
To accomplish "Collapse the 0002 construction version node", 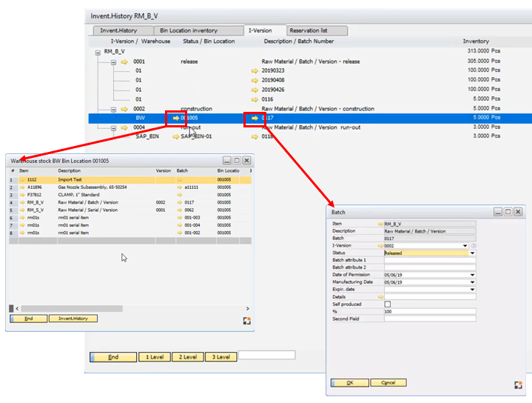I will pyautogui.click(x=113, y=109).
